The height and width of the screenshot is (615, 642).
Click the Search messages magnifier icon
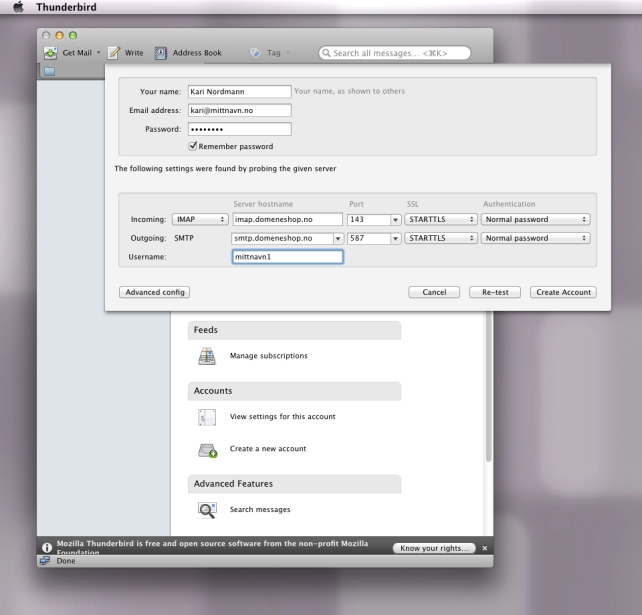207,510
